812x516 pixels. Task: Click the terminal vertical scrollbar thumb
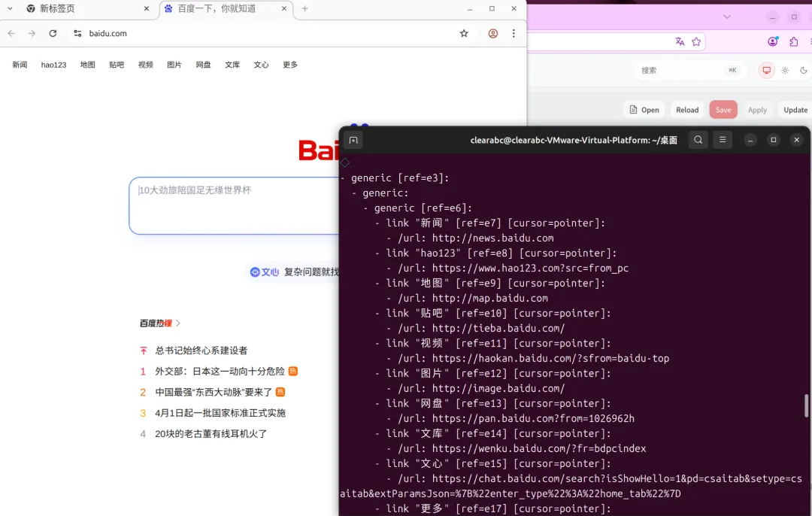(806, 405)
